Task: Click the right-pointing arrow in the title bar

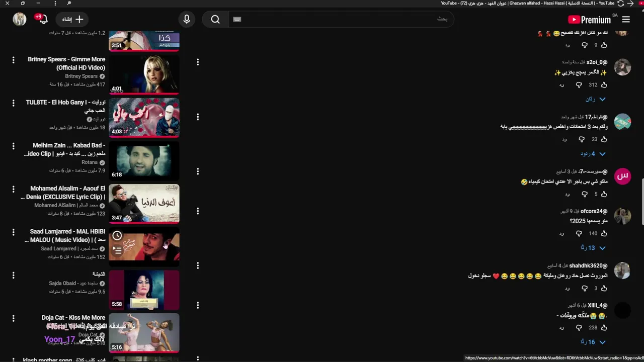Action: [x=630, y=3]
